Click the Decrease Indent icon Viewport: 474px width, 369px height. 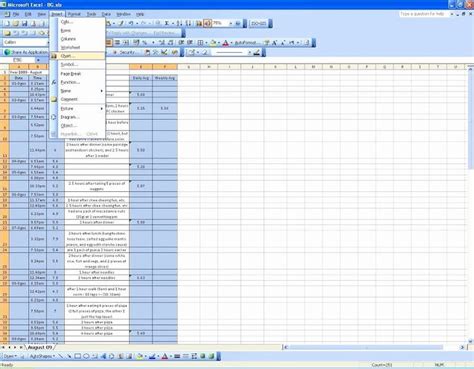[x=181, y=43]
